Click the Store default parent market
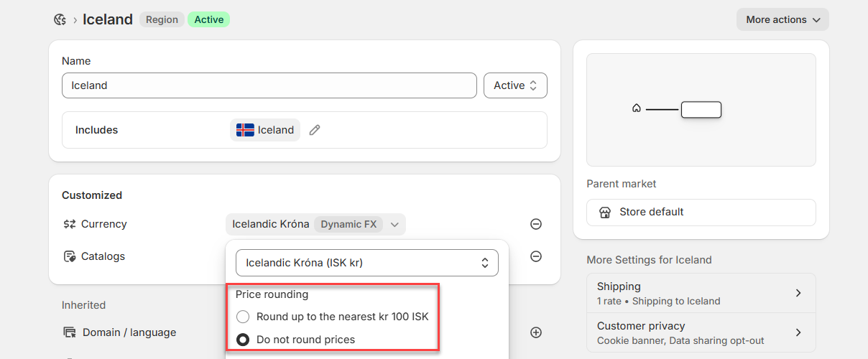 [x=701, y=212]
